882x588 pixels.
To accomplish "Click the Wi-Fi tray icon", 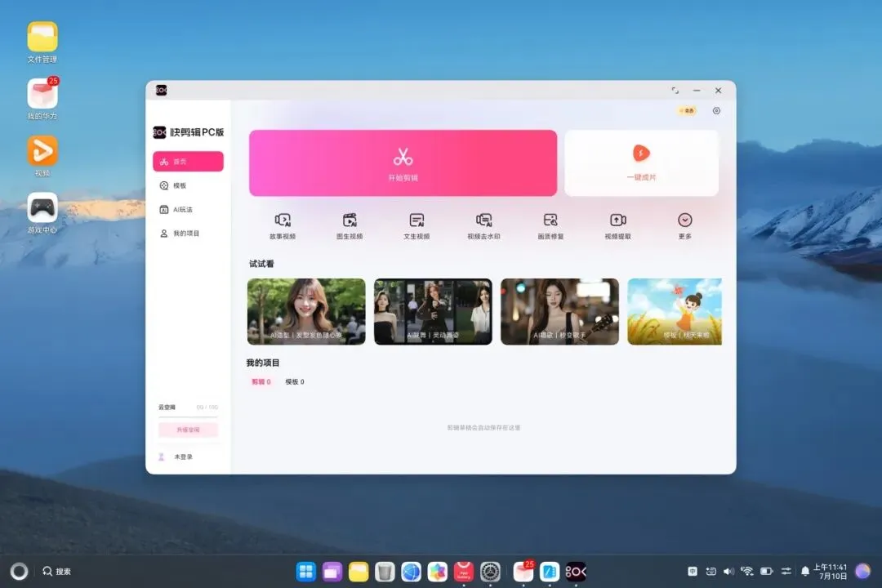I will coord(747,571).
